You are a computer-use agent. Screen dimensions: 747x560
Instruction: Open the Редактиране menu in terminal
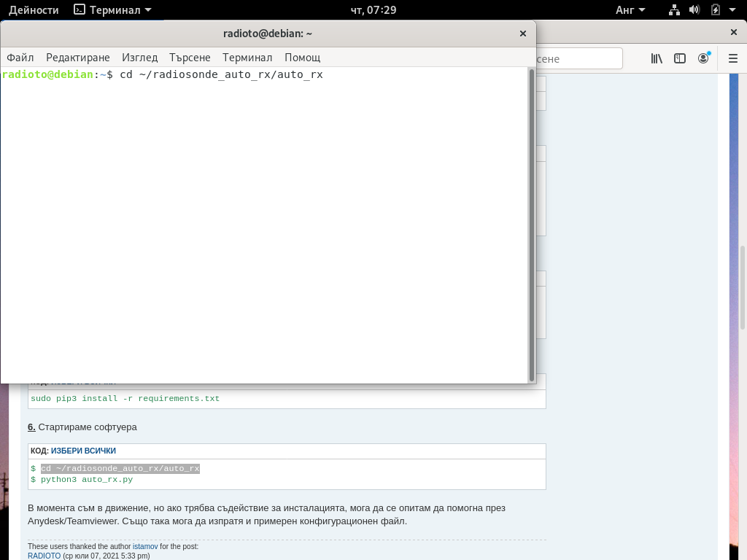(77, 58)
